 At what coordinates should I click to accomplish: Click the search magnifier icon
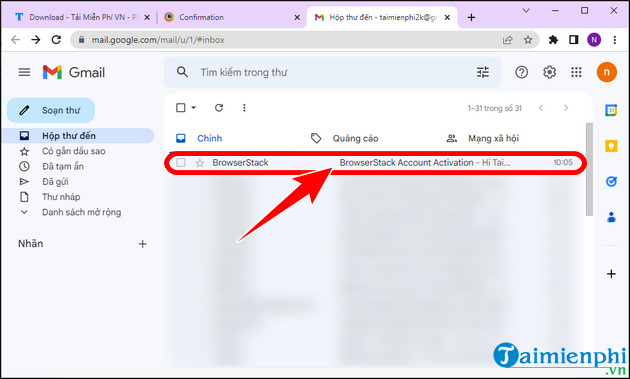coord(182,72)
